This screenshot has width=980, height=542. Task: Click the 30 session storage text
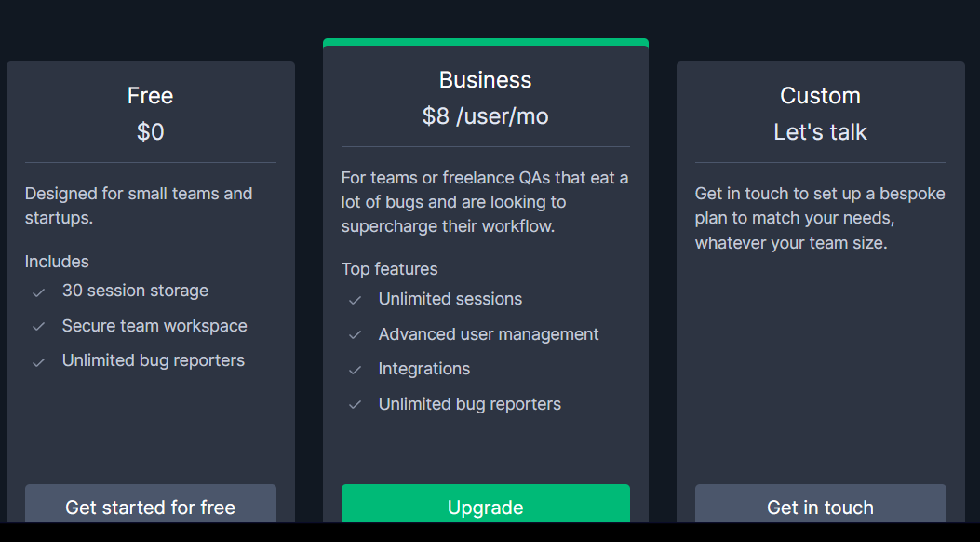pos(135,291)
